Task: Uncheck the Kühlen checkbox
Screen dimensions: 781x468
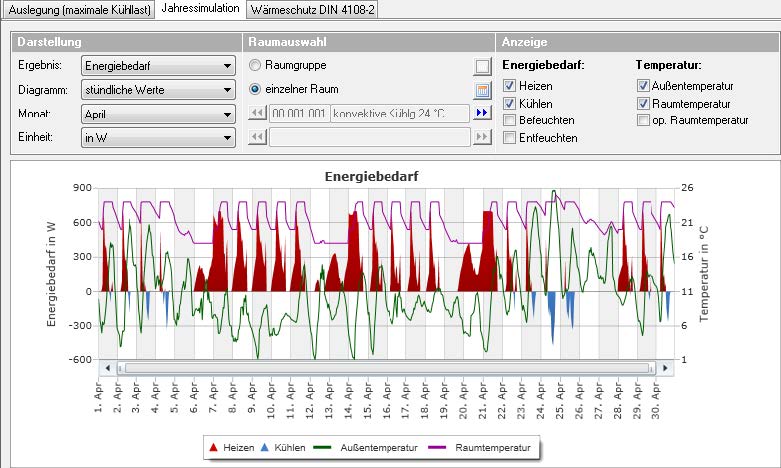Action: tap(509, 104)
